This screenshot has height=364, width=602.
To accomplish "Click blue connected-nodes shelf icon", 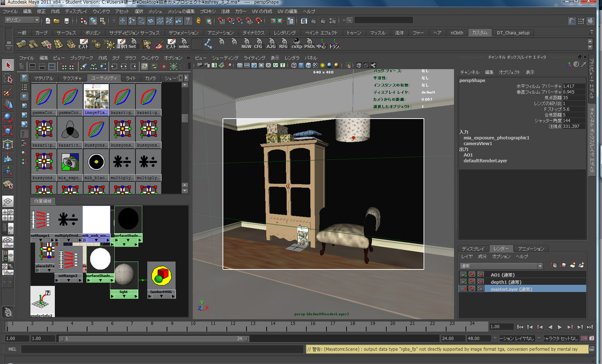I will (x=208, y=44).
